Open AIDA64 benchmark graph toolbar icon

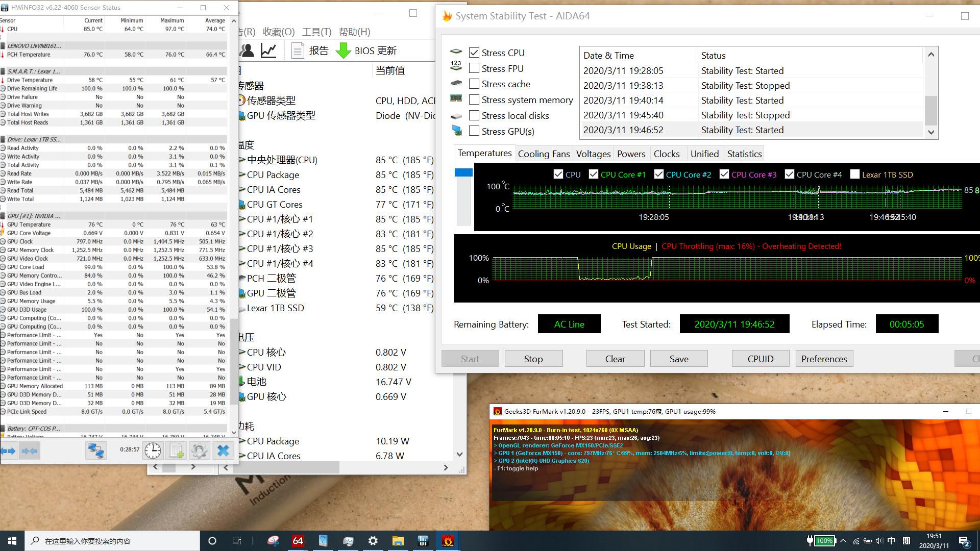[x=268, y=51]
